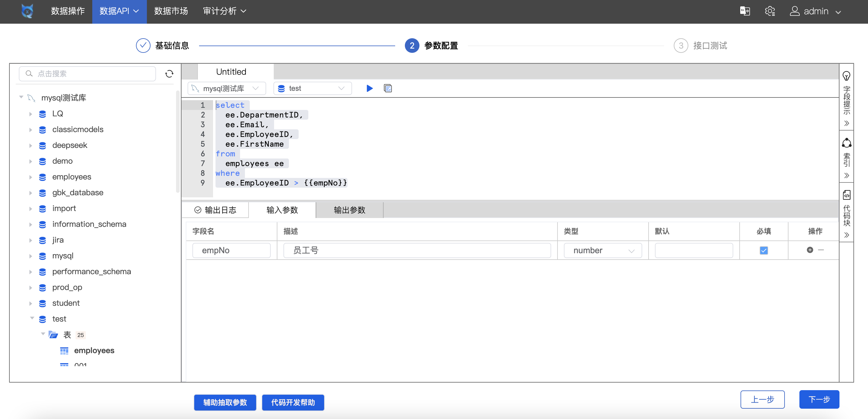Open the field hints lightbulb panel

click(846, 76)
